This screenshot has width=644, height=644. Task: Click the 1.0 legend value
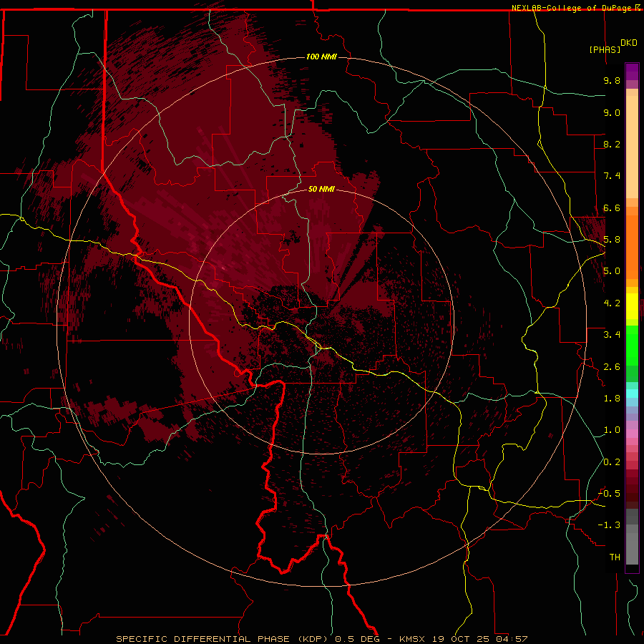[612, 430]
